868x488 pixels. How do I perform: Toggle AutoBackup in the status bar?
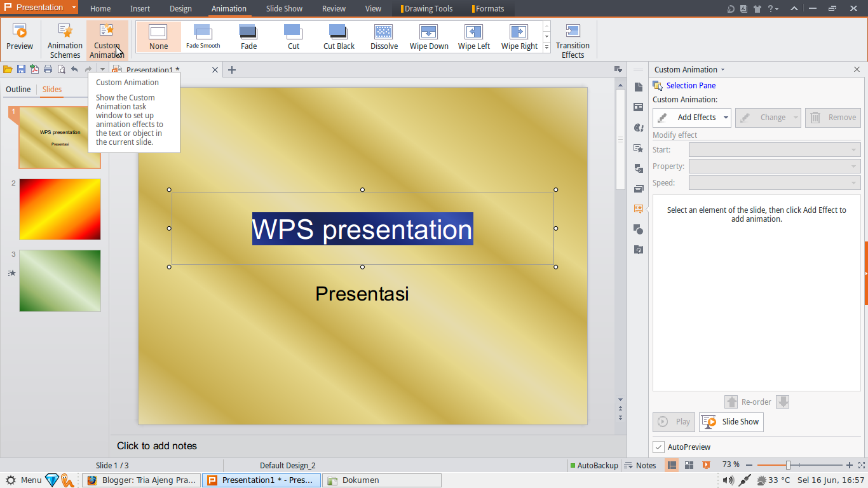(594, 465)
